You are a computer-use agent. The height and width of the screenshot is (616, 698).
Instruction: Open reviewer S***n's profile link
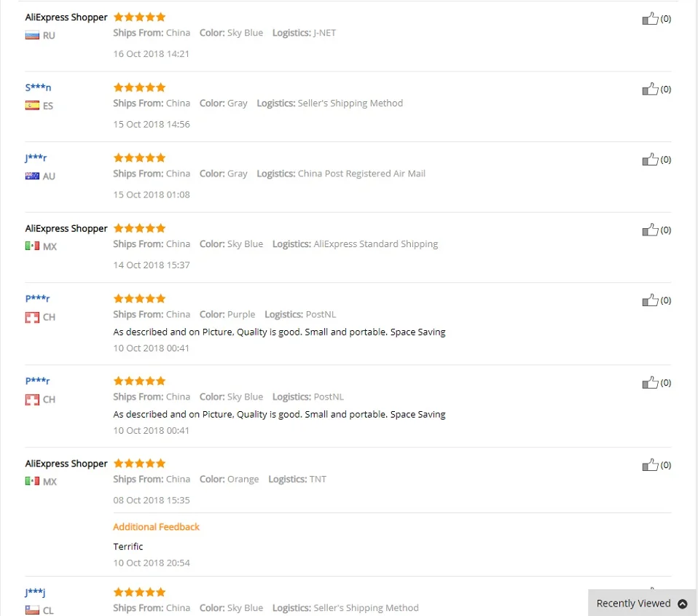[38, 87]
